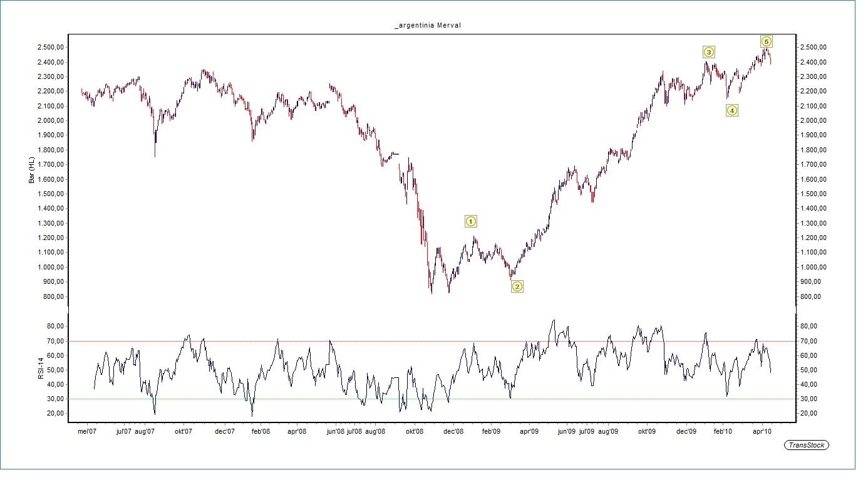Viewport: 868px width, 482px height.
Task: Click the RSI 30,00 label on the right scale
Action: 809,399
